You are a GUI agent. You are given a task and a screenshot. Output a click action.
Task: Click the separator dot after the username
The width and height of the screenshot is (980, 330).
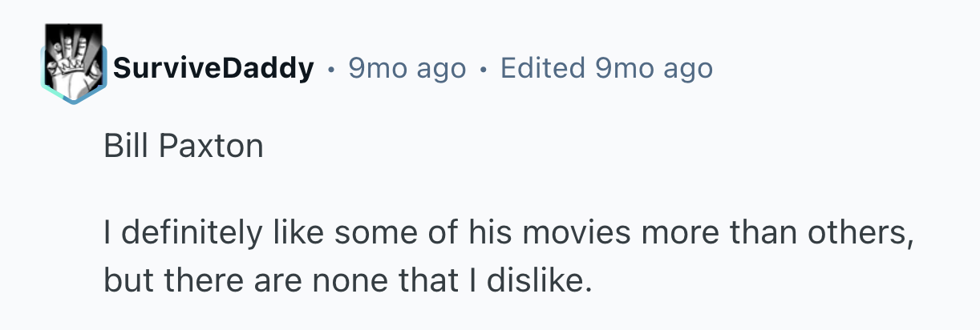330,70
